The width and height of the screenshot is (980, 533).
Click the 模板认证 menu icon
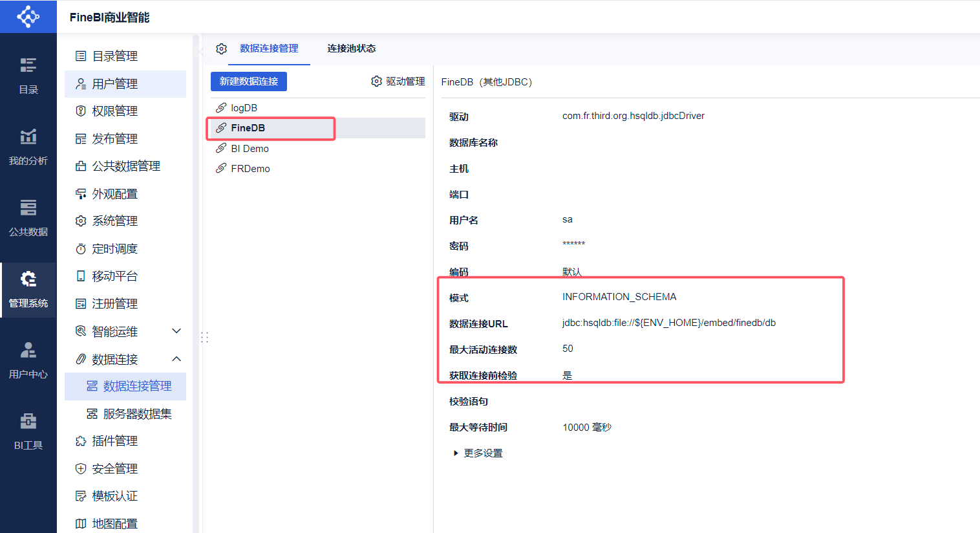coord(81,496)
